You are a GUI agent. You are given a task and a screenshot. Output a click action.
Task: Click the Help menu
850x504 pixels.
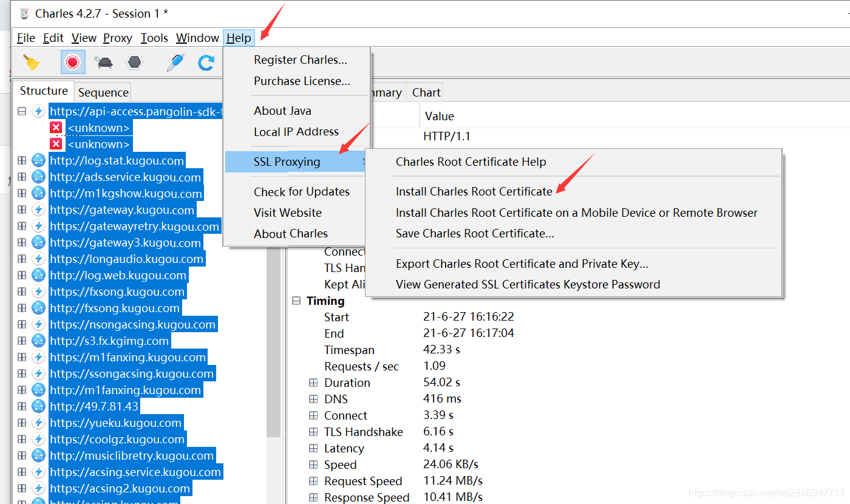click(x=239, y=38)
